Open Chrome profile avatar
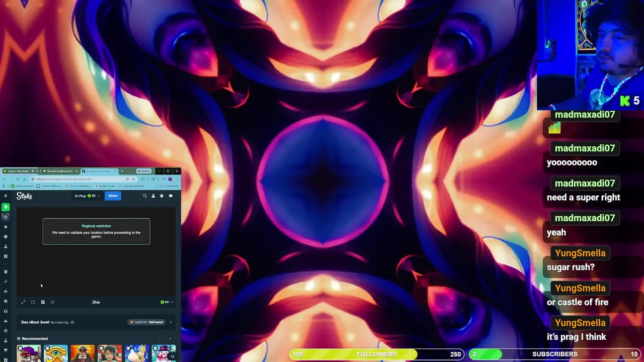Image resolution: width=644 pixels, height=362 pixels. tap(170, 179)
